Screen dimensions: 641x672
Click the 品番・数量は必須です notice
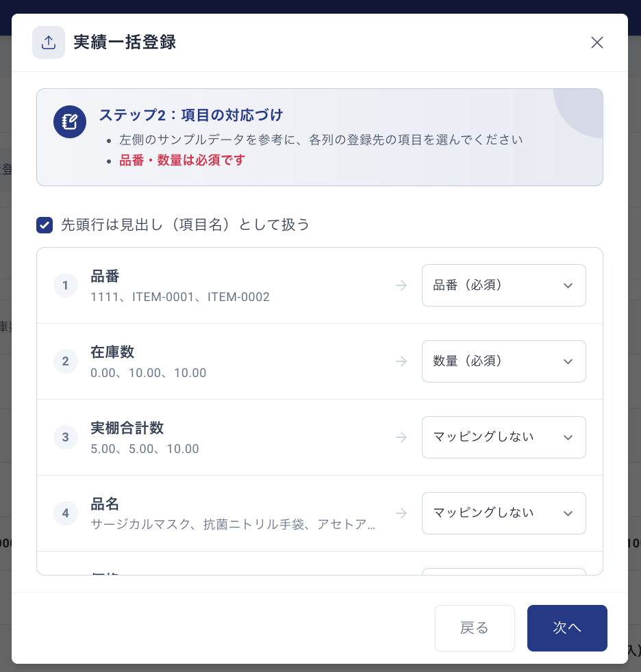click(181, 160)
